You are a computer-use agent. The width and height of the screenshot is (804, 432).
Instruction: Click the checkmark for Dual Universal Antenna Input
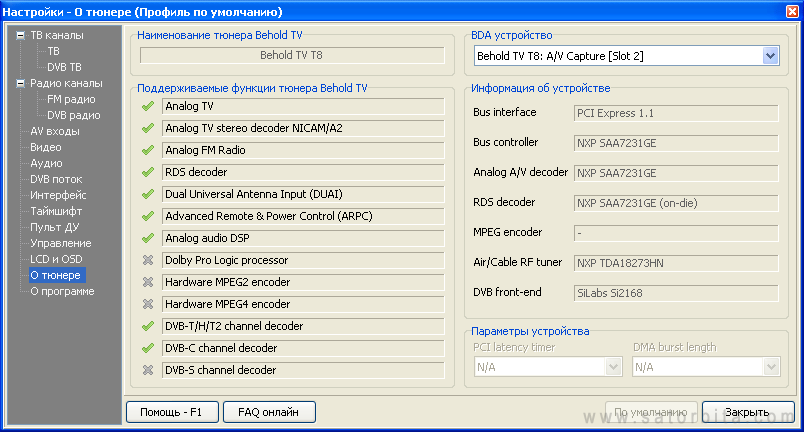(x=148, y=194)
